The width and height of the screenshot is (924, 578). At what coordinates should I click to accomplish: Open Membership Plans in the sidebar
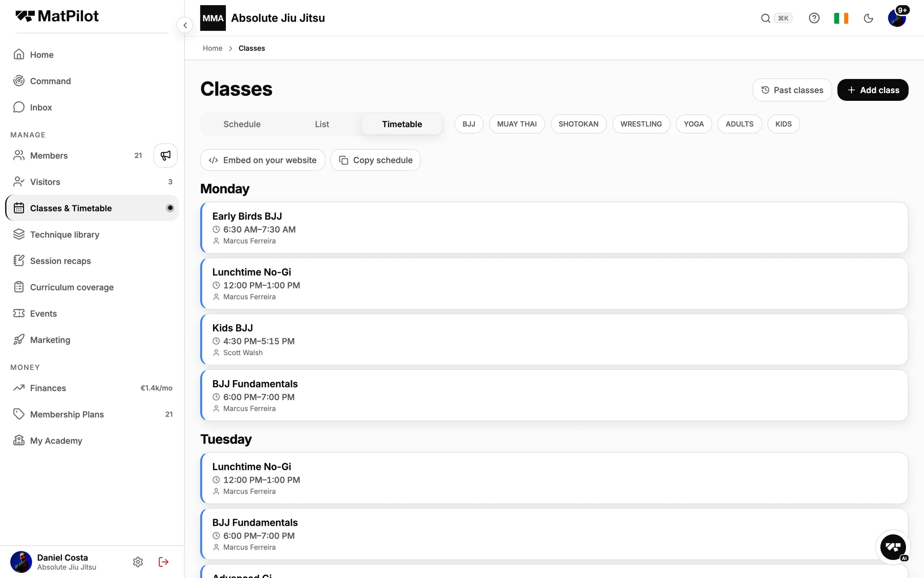tap(92, 414)
